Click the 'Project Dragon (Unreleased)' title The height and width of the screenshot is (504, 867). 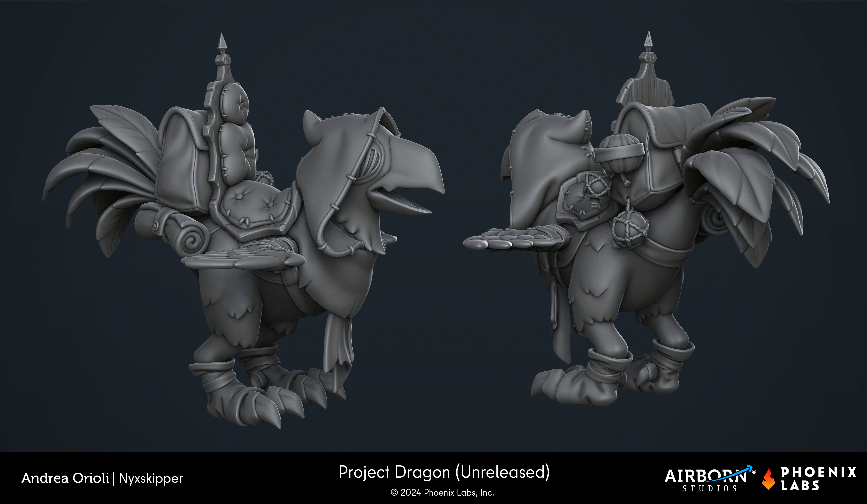pyautogui.click(x=444, y=472)
